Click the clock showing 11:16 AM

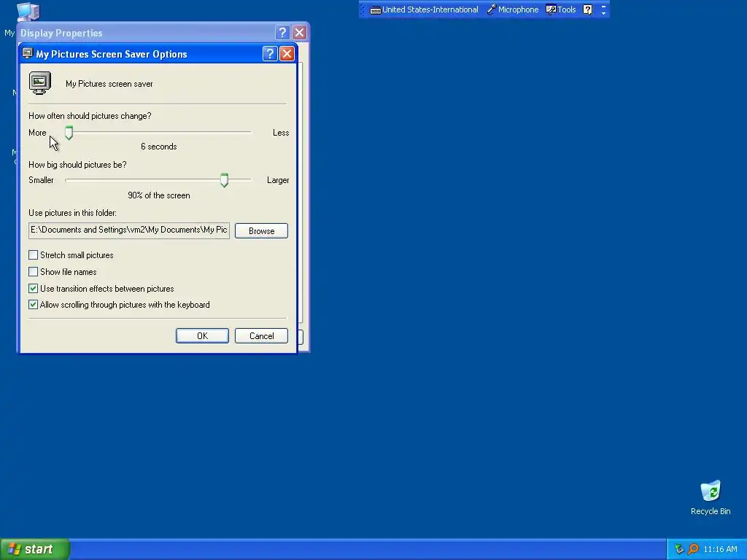[720, 549]
